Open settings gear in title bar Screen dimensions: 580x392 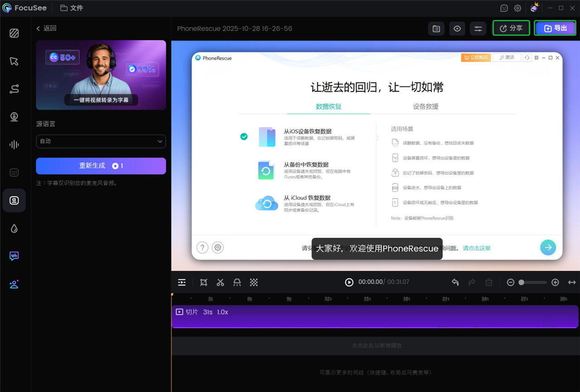tap(517, 8)
